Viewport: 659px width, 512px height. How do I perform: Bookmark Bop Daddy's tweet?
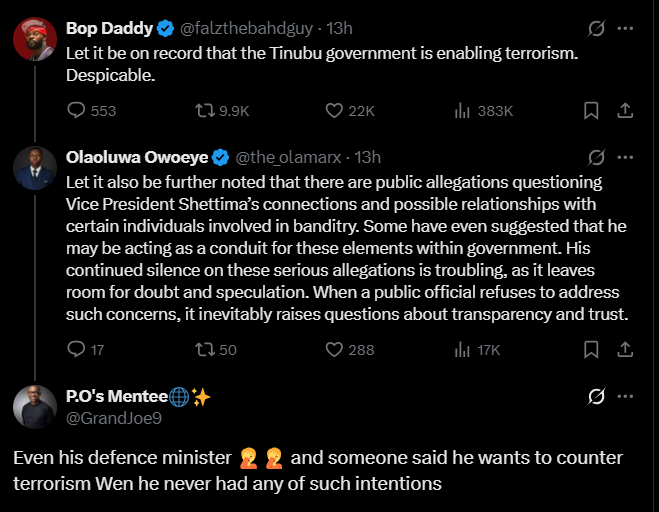pyautogui.click(x=591, y=111)
